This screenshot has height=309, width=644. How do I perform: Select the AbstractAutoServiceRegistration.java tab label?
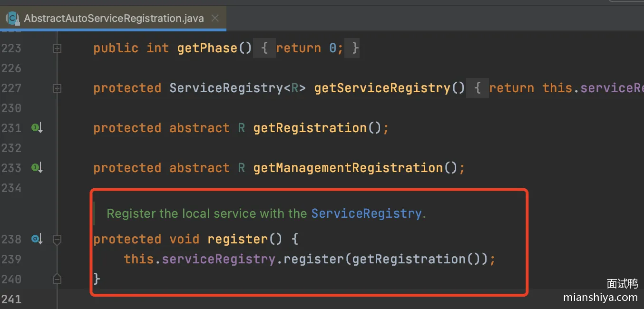pos(114,19)
